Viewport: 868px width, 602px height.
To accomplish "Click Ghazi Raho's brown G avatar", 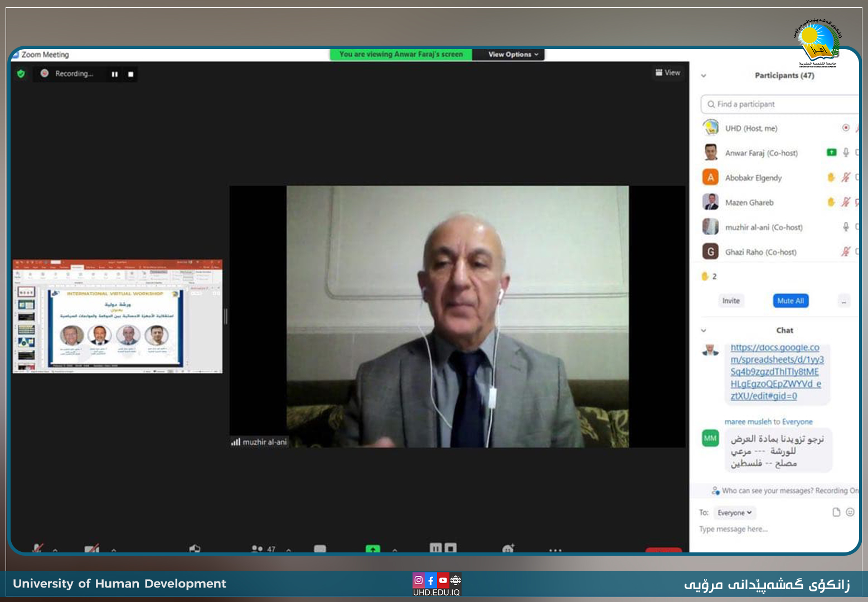I will click(710, 252).
